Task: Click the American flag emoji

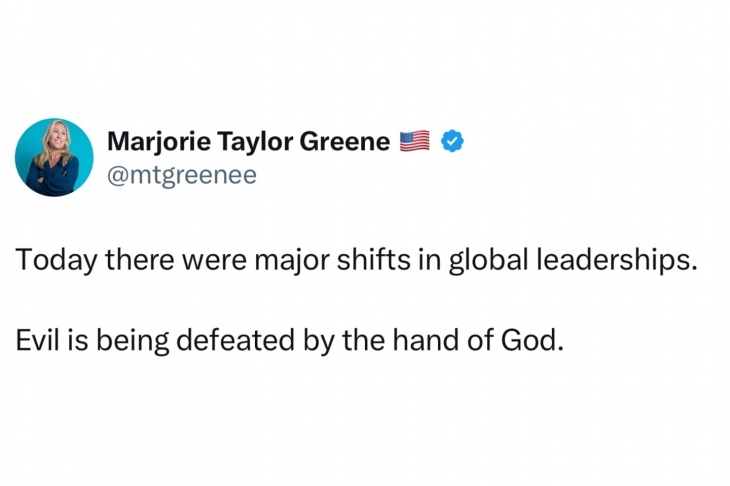Action: (414, 142)
